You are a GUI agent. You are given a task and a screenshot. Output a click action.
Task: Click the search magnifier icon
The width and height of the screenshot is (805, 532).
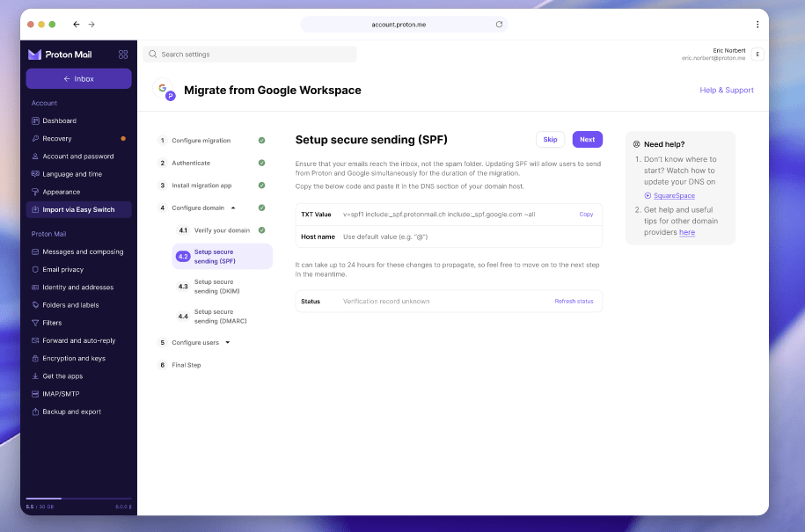(153, 54)
